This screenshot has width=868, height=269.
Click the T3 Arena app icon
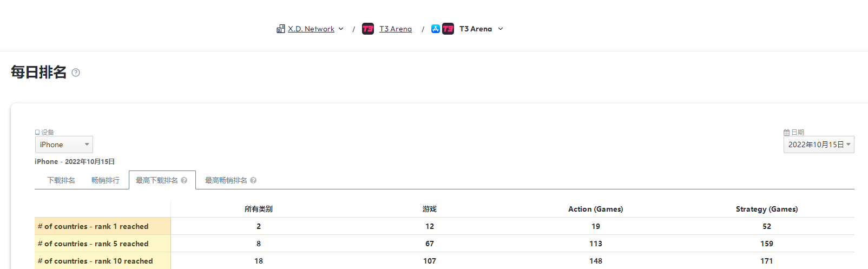coord(368,29)
